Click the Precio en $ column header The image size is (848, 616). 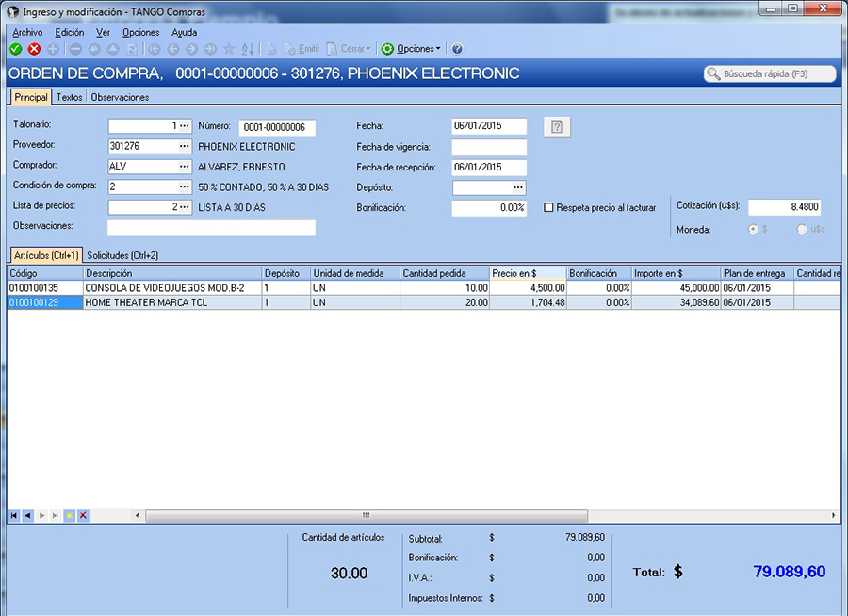[x=528, y=273]
